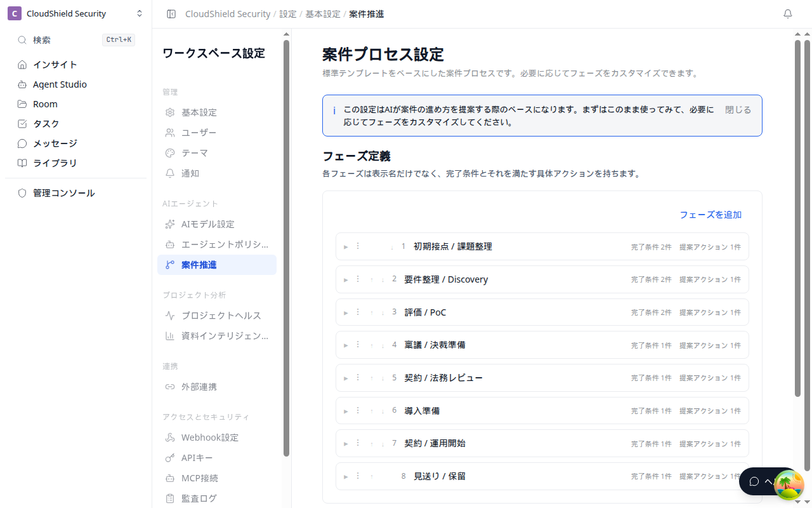Click the drag handle of 契約 / 運用開始
The image size is (812, 508).
click(358, 443)
